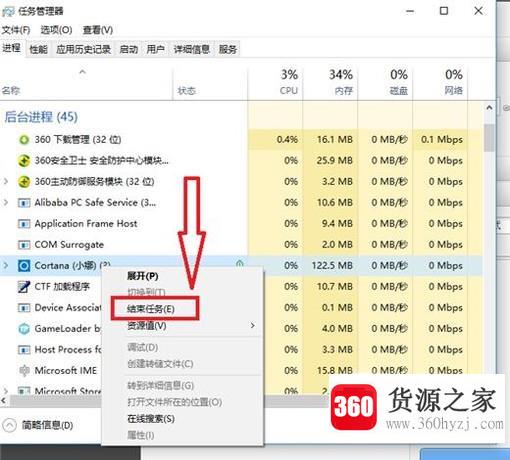Switch to the 启动 tab
This screenshot has height=460, width=510.
pos(128,50)
